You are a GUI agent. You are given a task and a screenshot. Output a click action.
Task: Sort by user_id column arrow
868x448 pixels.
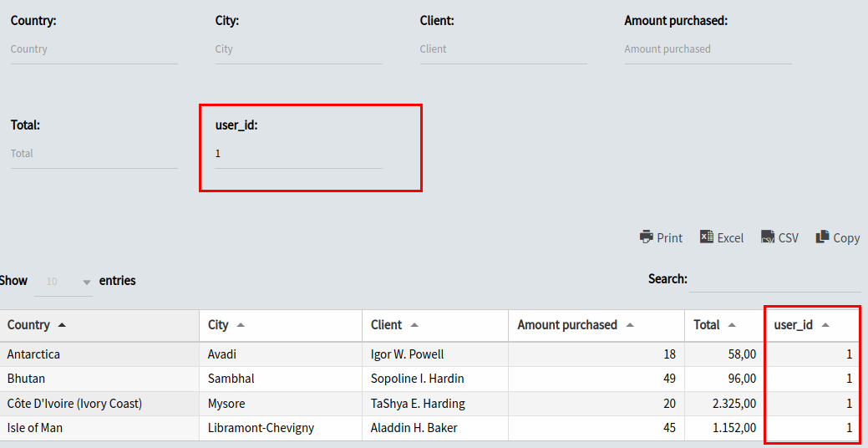(x=825, y=325)
